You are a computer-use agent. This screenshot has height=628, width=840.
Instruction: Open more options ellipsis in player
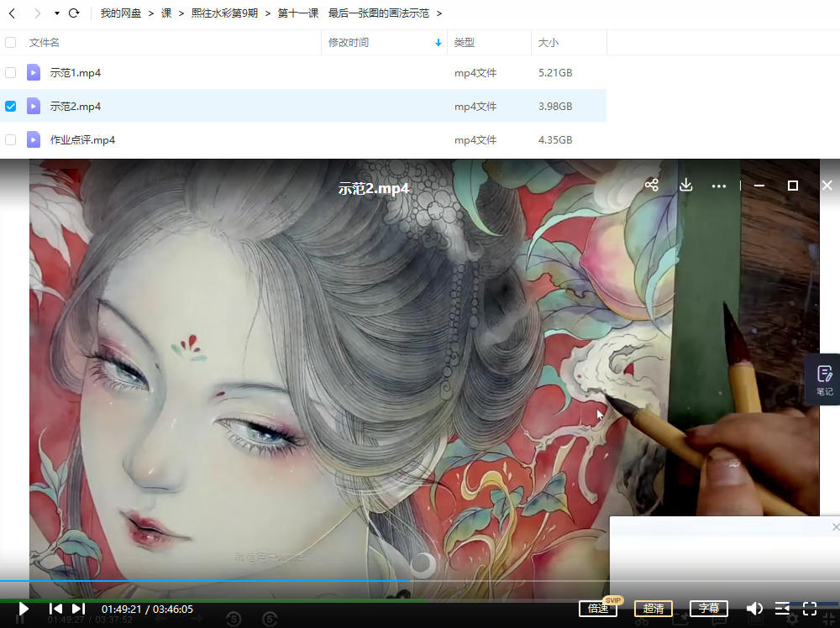click(718, 186)
